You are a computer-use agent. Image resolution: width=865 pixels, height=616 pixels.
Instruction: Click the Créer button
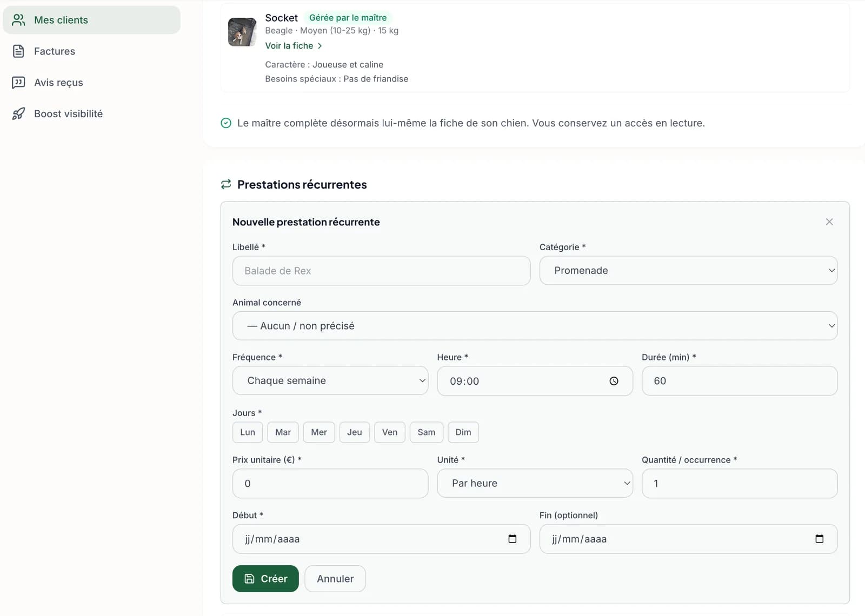pos(265,579)
